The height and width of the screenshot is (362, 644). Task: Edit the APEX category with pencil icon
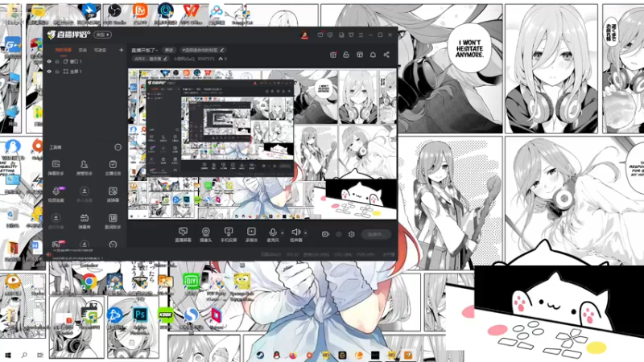(165, 59)
